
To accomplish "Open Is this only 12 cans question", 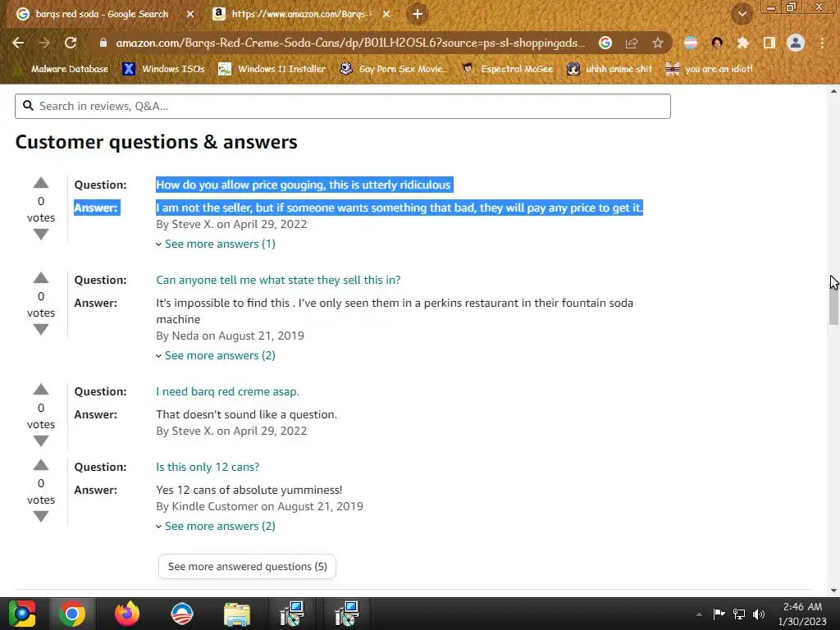I will click(208, 467).
